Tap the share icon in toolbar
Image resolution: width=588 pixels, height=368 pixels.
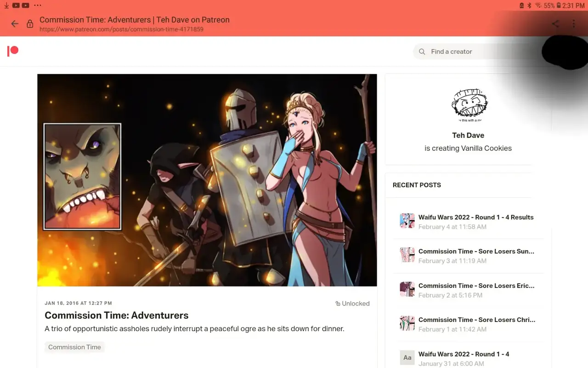click(555, 24)
